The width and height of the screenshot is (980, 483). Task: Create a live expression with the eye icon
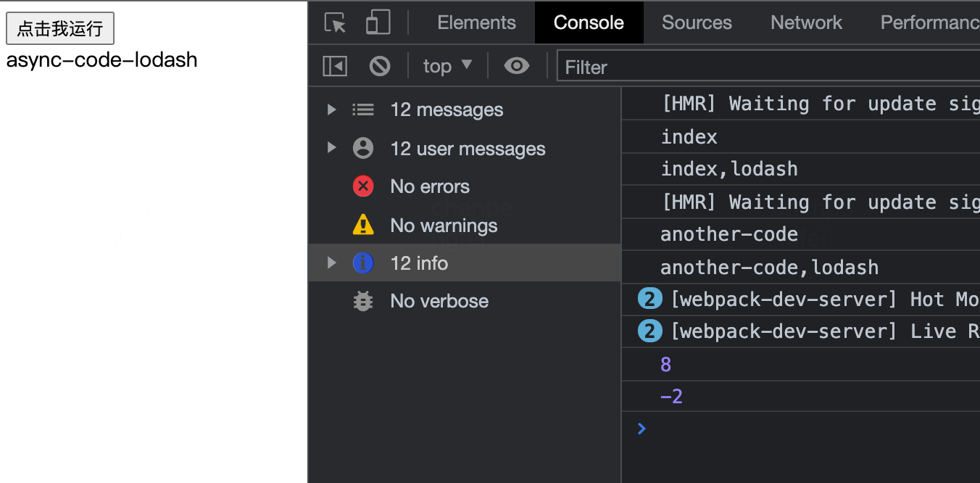coord(516,67)
